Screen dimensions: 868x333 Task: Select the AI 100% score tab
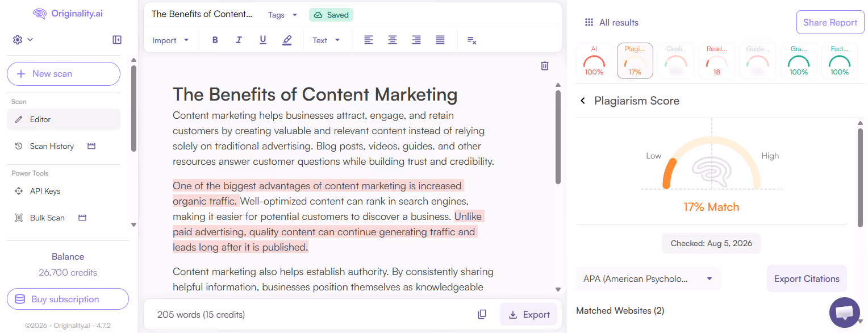coord(594,61)
